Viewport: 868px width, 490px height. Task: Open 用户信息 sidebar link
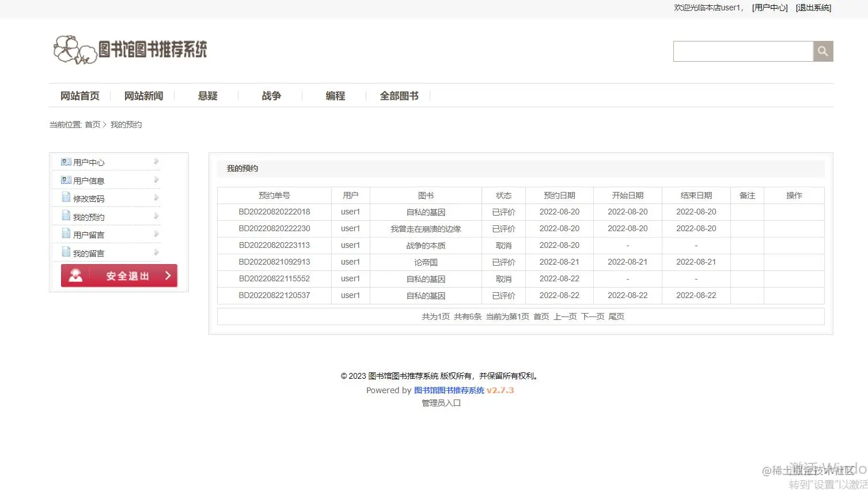coord(89,181)
